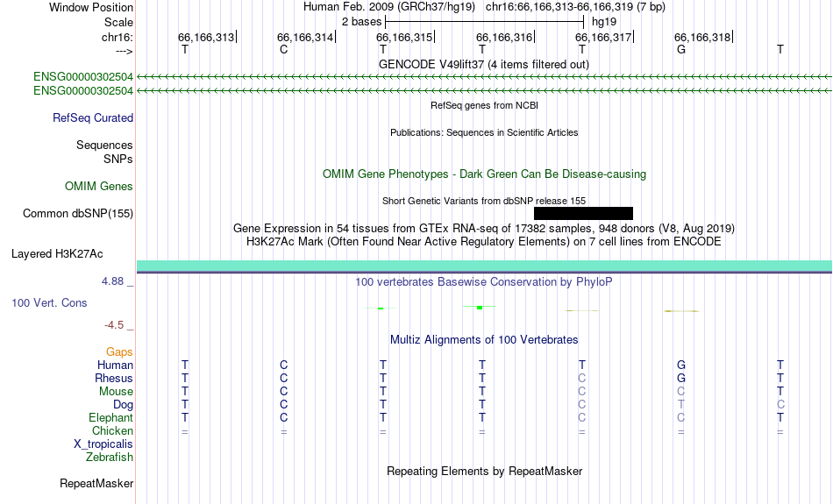Screen dimensions: 833x504
Task: Click the GENCODE V49lift37 track title
Action: coord(484,64)
